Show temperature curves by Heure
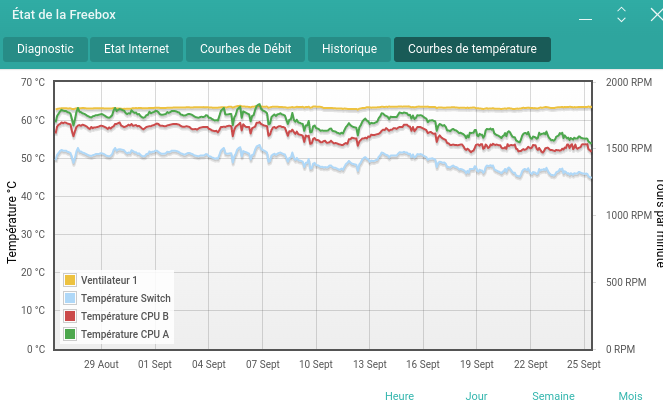Screen dimensions: 663x416 tap(399, 396)
